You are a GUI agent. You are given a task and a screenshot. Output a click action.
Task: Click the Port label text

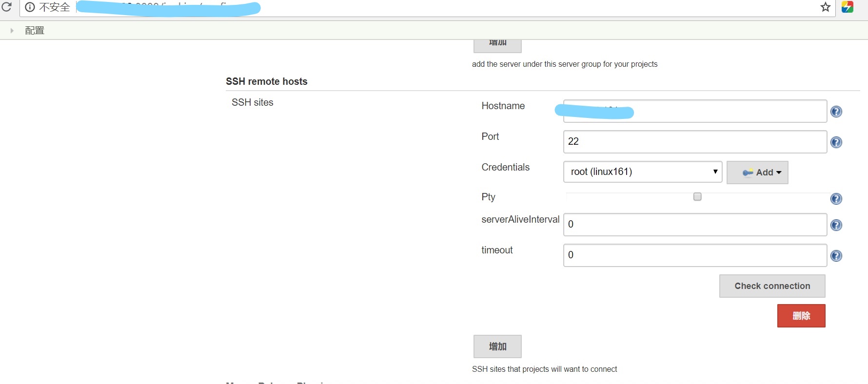pyautogui.click(x=490, y=136)
